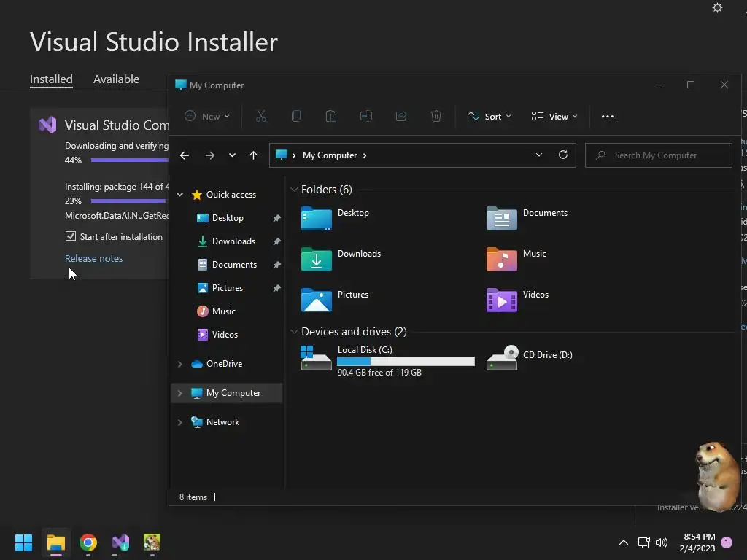This screenshot has height=560, width=747.
Task: Unpin Desktop from Quick access
Action: click(276, 218)
